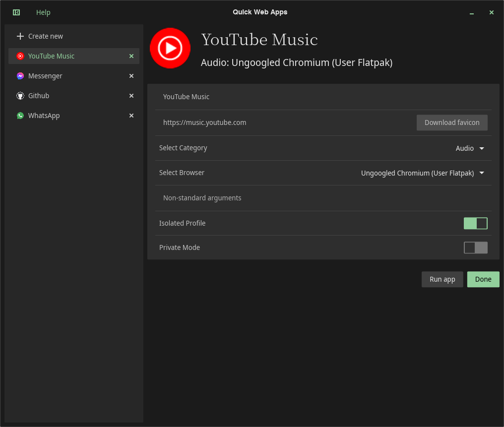The height and width of the screenshot is (427, 504).
Task: Close the Quick Web Apps window
Action: pos(492,12)
